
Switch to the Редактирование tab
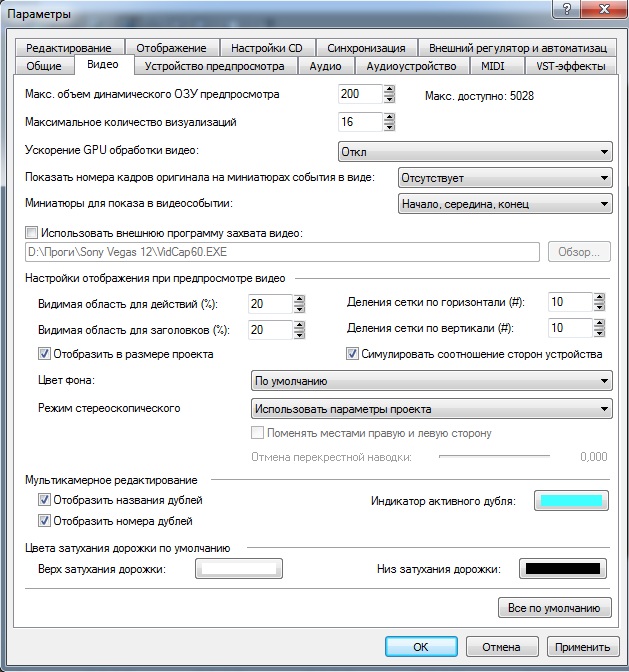(69, 48)
